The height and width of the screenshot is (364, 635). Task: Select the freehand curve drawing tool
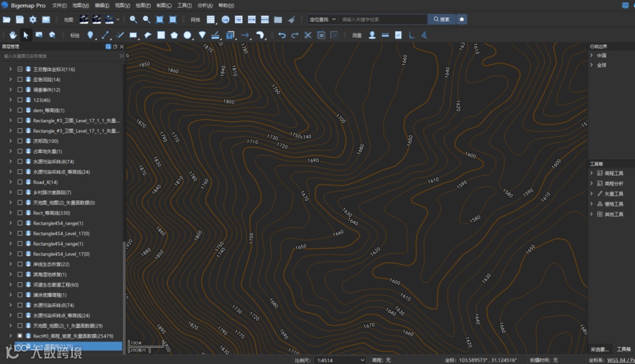(119, 35)
